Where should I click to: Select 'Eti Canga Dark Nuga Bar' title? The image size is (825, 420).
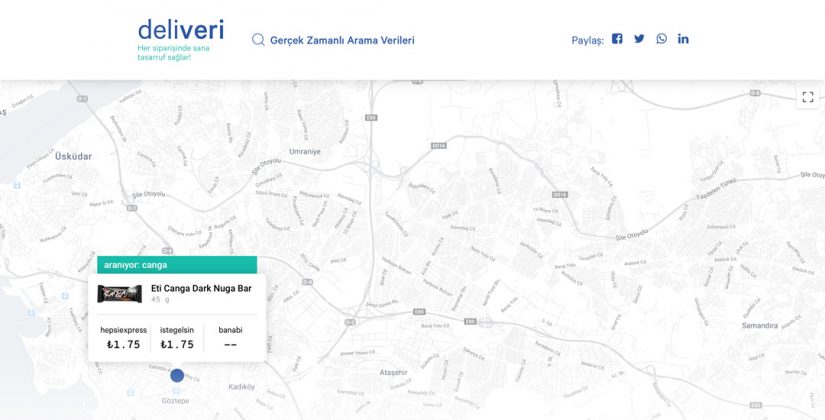pos(201,288)
